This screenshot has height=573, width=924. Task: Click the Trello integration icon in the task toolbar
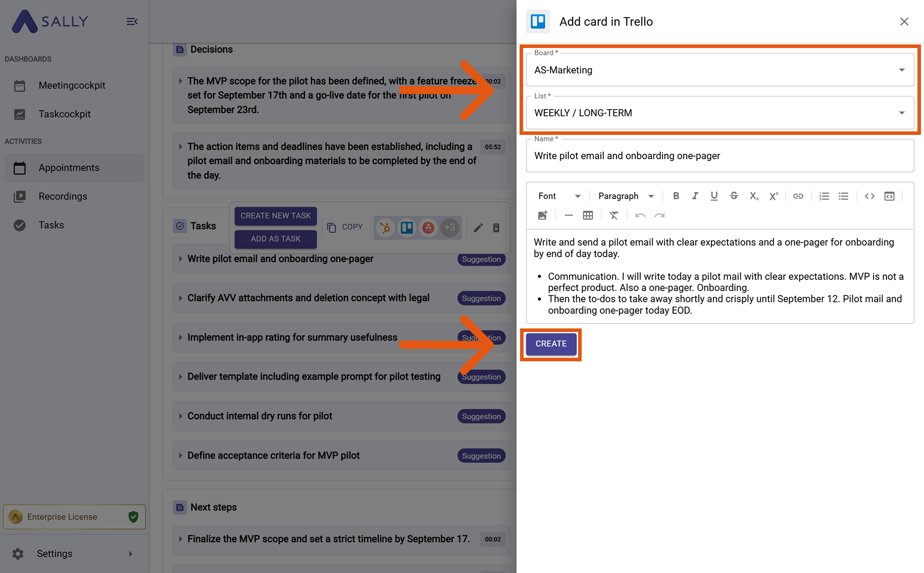[407, 228]
